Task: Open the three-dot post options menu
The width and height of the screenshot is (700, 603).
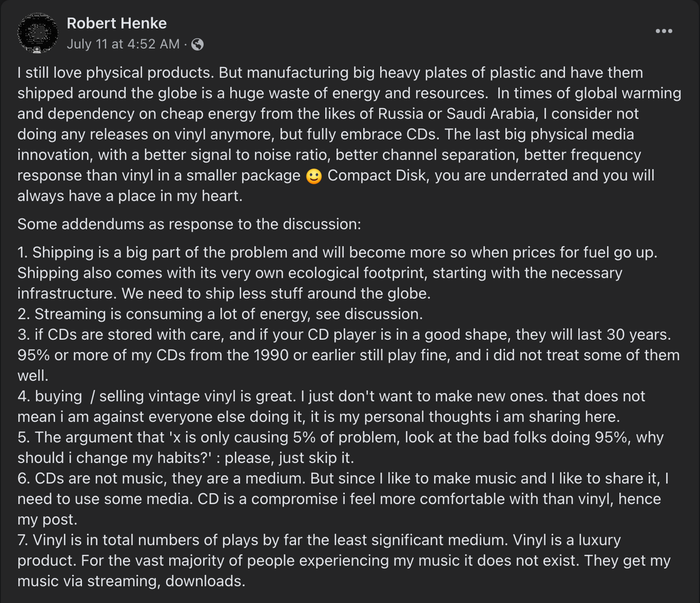Action: [x=664, y=31]
